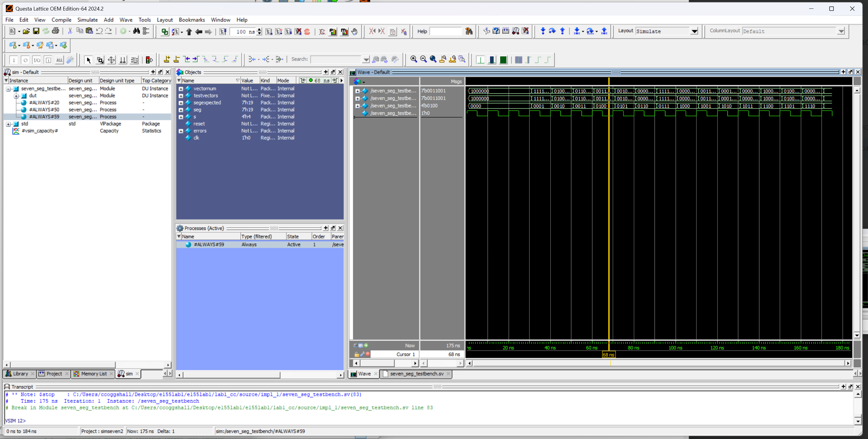Click the Save icon in toolbar
The image size is (868, 439).
coord(36,31)
